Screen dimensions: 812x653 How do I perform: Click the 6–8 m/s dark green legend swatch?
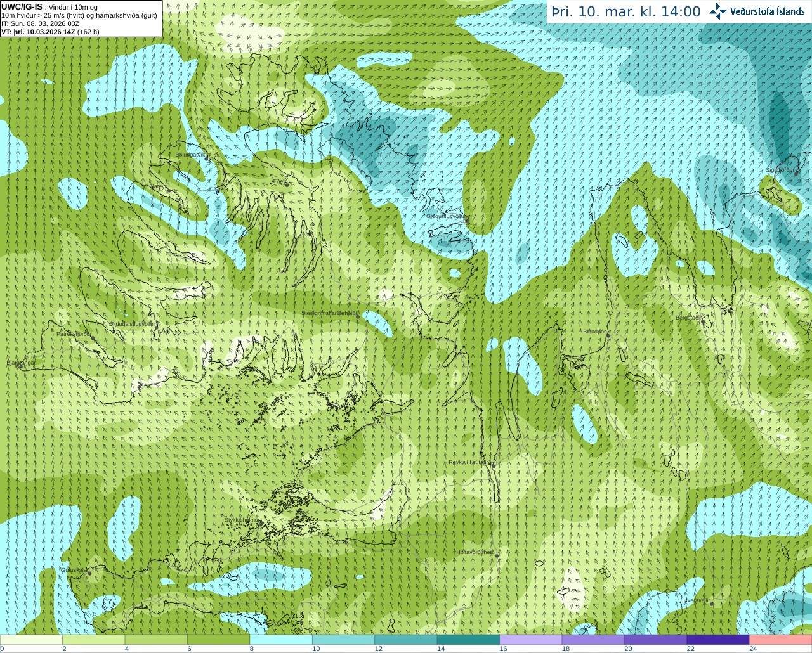pyautogui.click(x=219, y=640)
